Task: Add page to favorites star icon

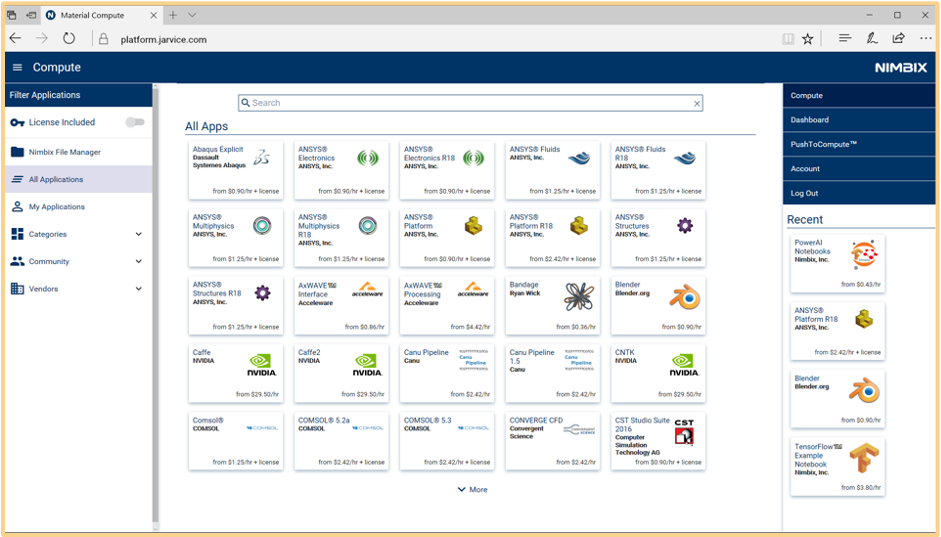Action: click(x=808, y=39)
